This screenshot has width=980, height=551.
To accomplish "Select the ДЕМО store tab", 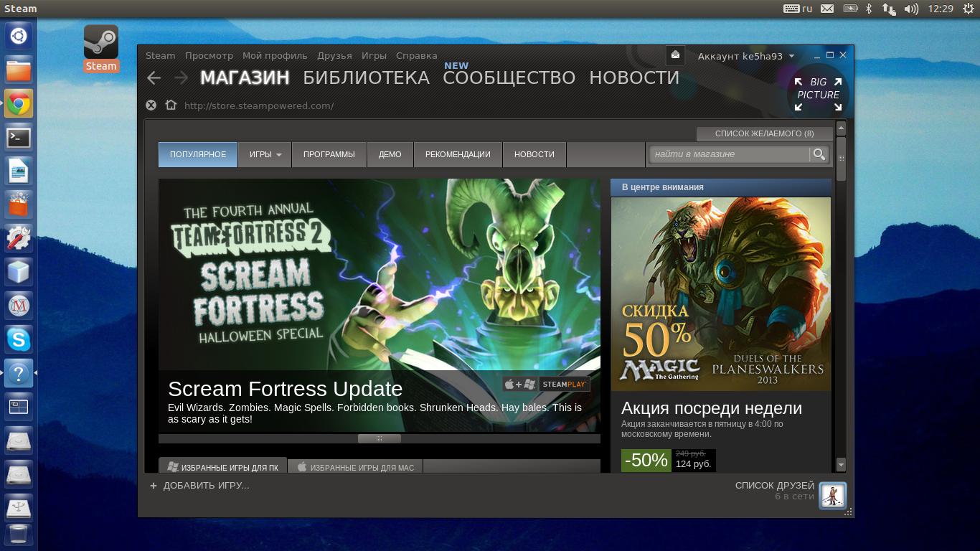I will (x=390, y=154).
